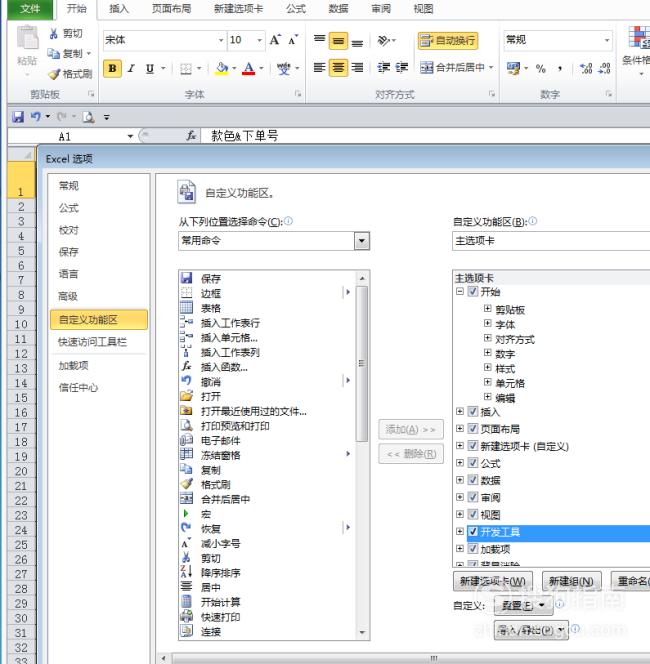Toggle the 公式 tab checkbox in list
This screenshot has width=650, height=664.
pos(473,463)
